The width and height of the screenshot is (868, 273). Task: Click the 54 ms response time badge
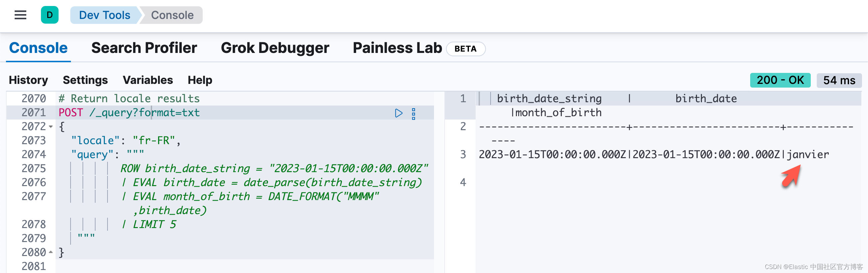(x=839, y=80)
